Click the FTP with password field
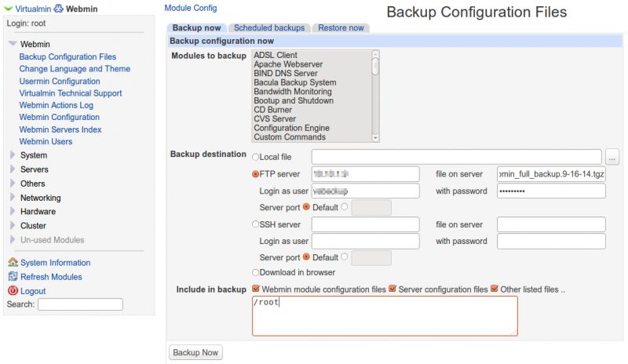628x364 pixels. [x=551, y=191]
